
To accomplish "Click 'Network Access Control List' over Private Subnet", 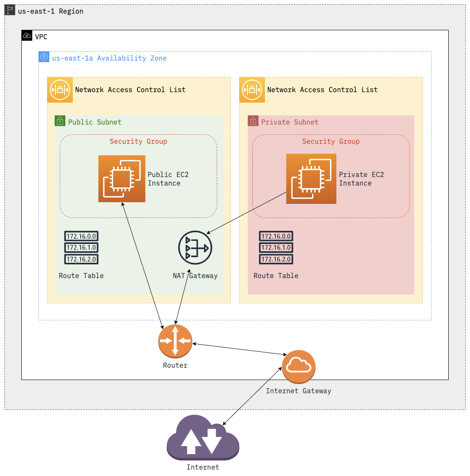I will click(322, 90).
